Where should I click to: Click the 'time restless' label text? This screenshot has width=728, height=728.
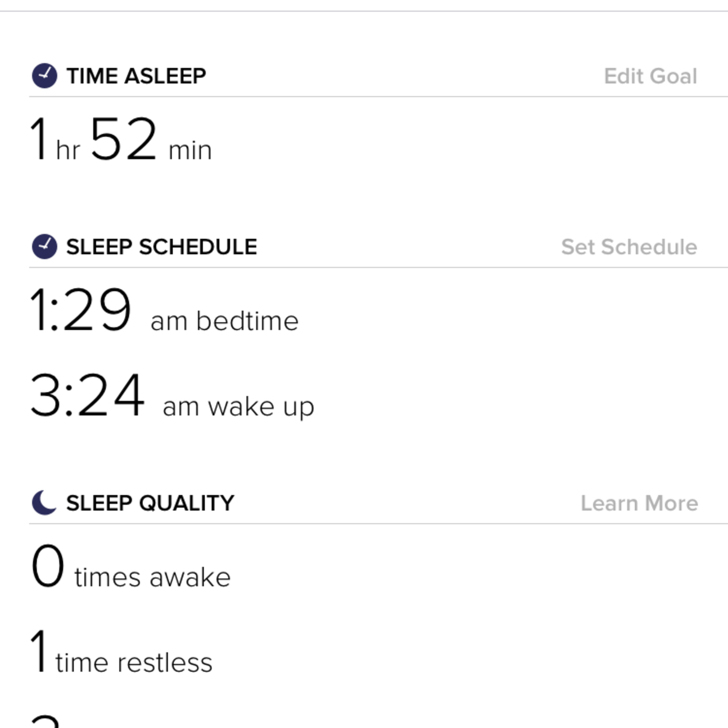pyautogui.click(x=134, y=662)
